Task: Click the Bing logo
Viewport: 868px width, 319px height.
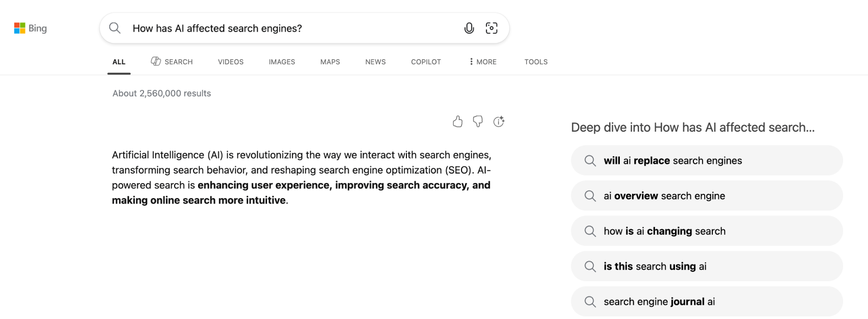Action: coord(31,29)
